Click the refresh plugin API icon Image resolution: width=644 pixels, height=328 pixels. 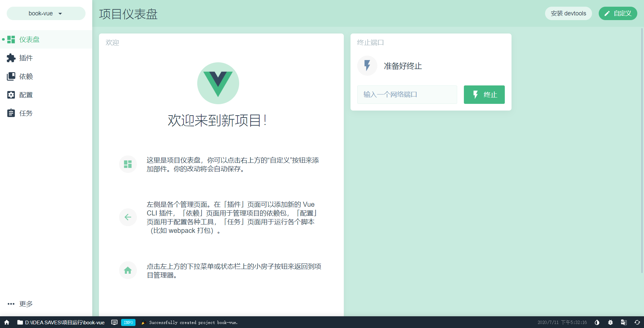637,322
